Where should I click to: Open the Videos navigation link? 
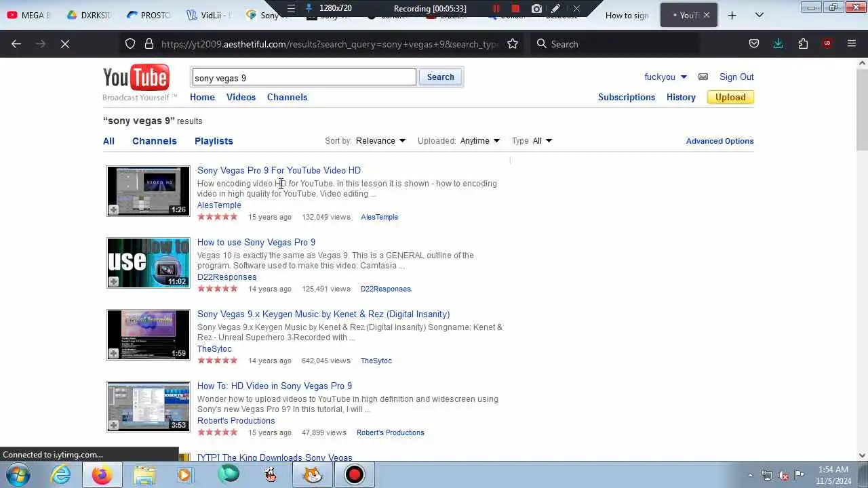[x=241, y=97]
